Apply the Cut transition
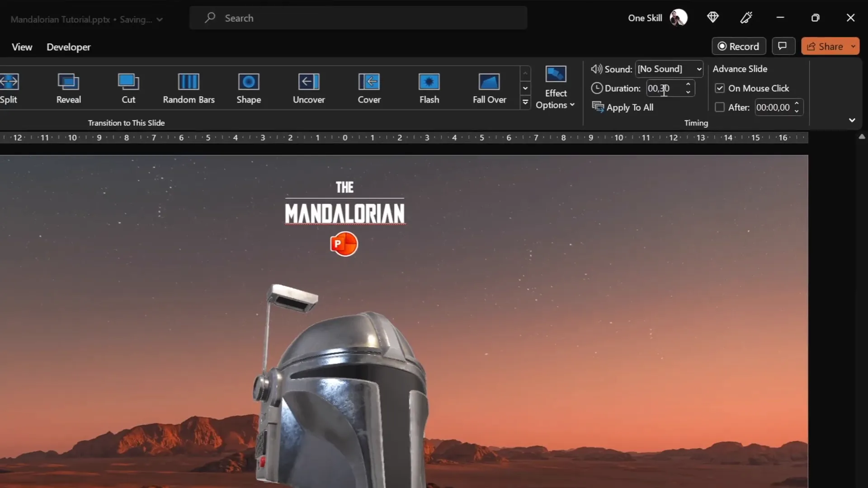Screen dimensions: 868x488 tap(128, 89)
